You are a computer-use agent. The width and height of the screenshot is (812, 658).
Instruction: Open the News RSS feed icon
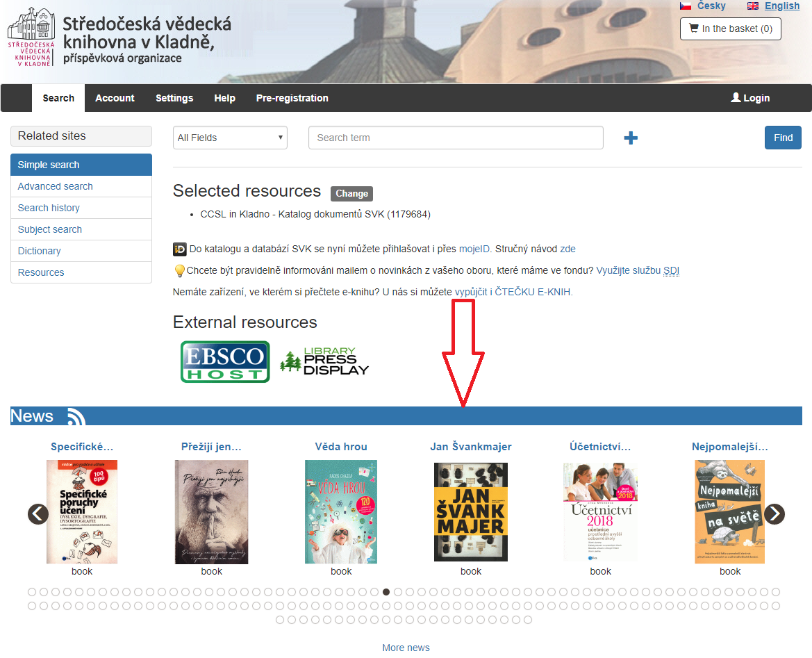click(76, 417)
